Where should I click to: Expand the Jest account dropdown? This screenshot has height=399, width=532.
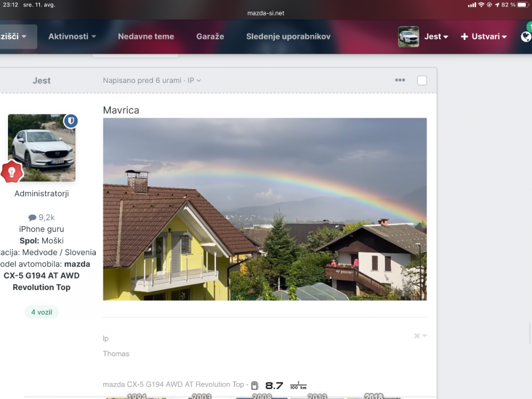(x=436, y=37)
